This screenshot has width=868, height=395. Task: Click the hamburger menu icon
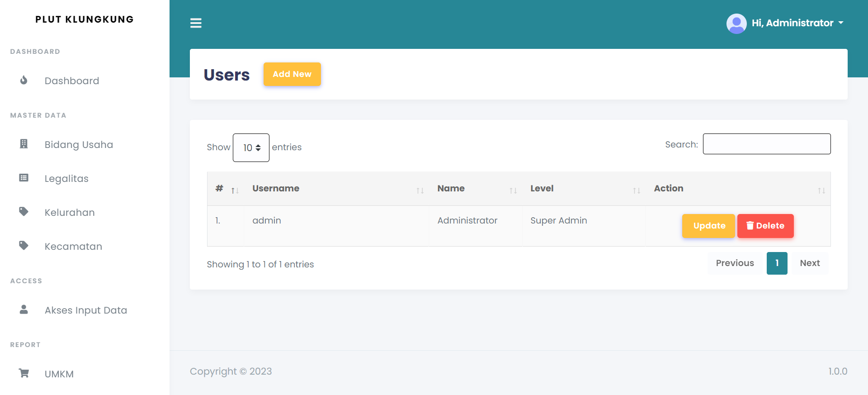196,23
